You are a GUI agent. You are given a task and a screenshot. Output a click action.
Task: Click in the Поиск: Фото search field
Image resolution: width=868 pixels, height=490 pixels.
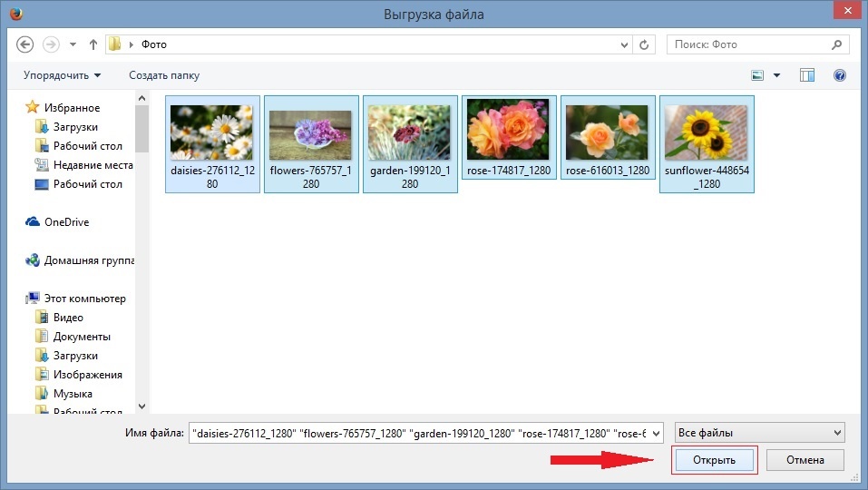(x=748, y=44)
